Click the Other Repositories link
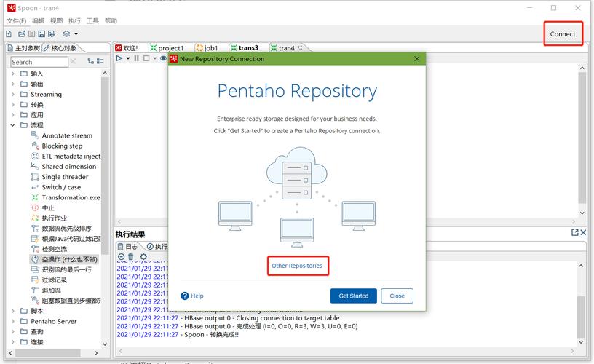 297,266
